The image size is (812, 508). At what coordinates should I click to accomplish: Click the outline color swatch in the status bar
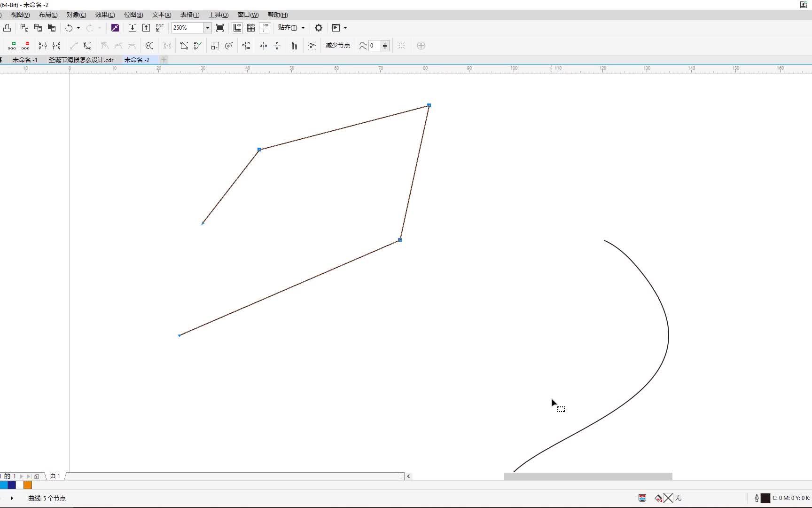coord(765,498)
